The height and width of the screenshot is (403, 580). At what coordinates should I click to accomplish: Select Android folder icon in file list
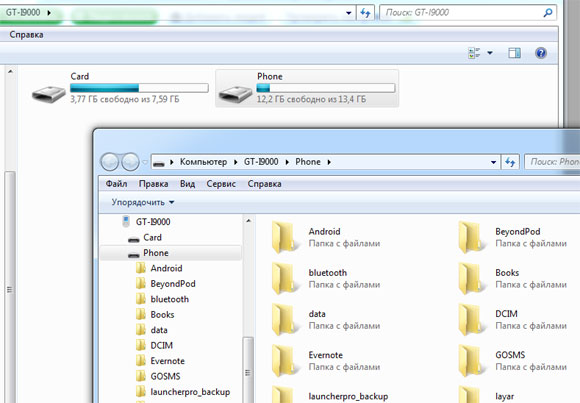(285, 238)
